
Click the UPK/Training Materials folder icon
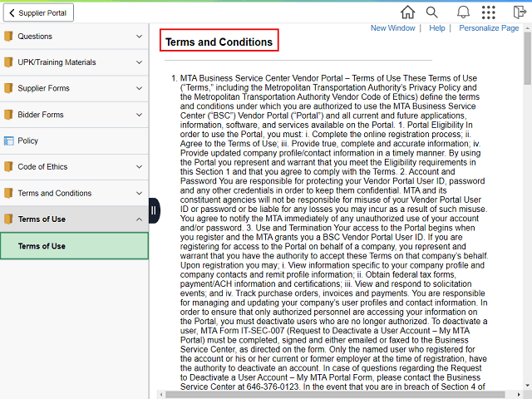8,62
